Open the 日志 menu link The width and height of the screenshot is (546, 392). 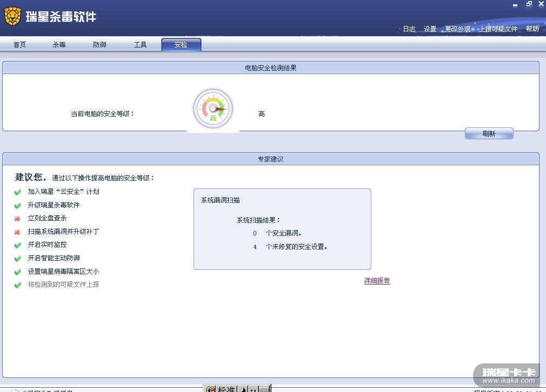pos(409,29)
